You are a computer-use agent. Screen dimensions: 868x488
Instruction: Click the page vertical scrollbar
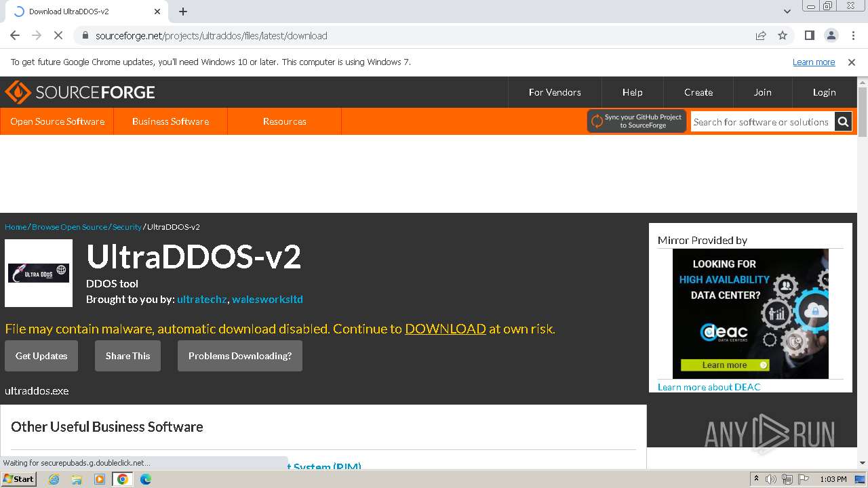pyautogui.click(x=863, y=112)
